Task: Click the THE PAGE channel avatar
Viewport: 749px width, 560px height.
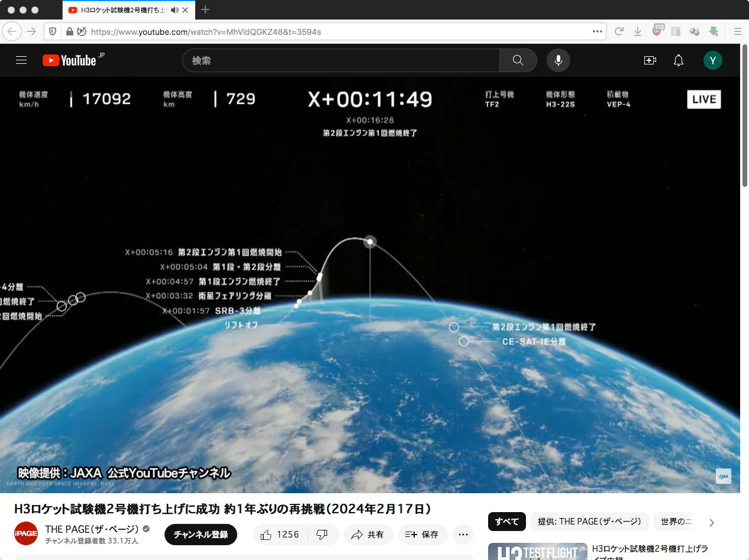Action: (26, 533)
